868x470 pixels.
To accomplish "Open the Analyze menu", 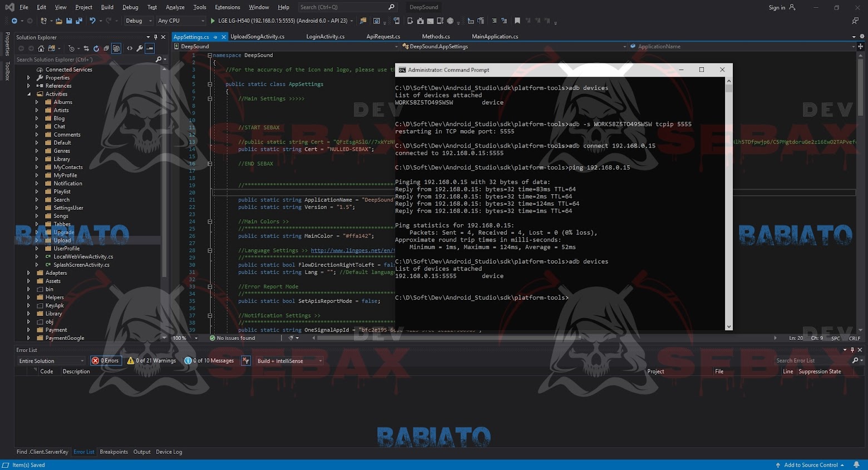I will coord(175,7).
